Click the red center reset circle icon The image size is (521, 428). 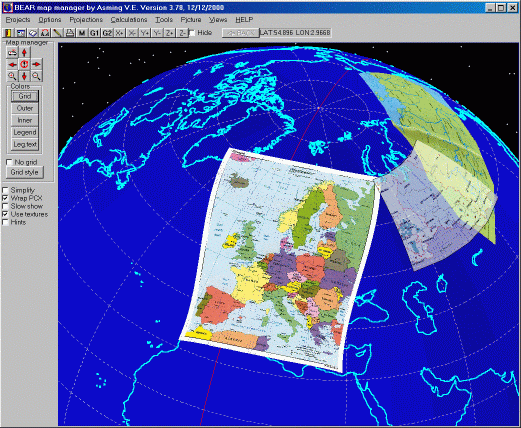(24, 64)
